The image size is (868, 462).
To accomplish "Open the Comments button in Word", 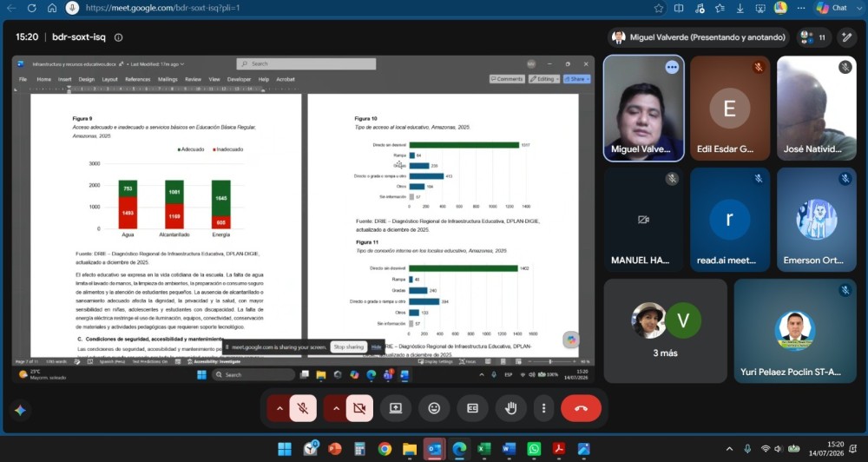I will (507, 79).
